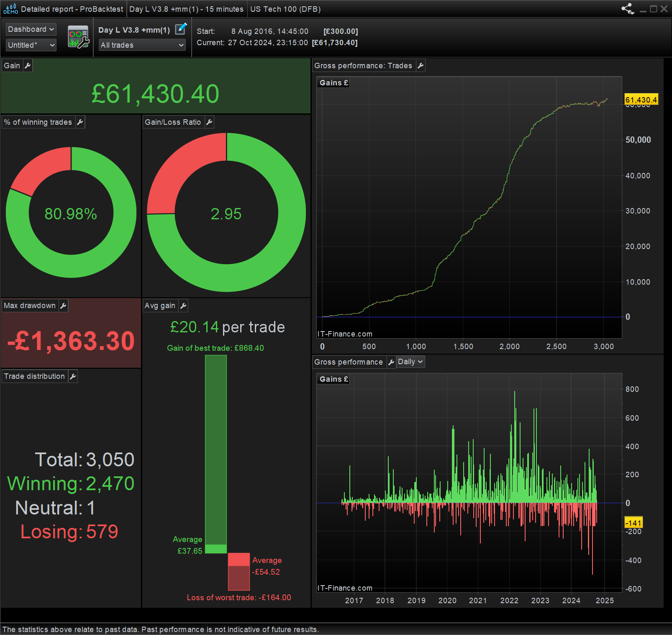Expand the Dashboard dropdown
Image resolution: width=672 pixels, height=635 pixels.
click(x=31, y=29)
